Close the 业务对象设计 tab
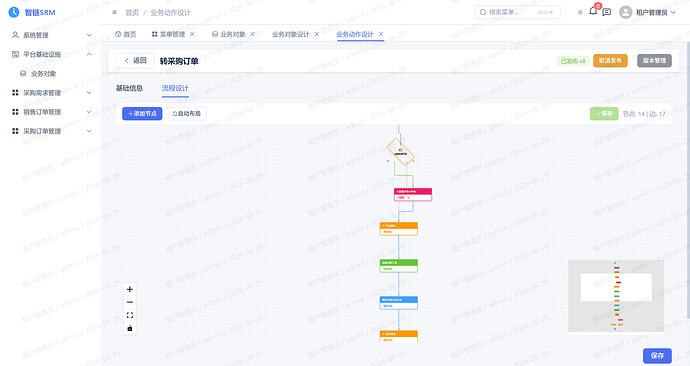Screen dimensions: 690x366 point(316,34)
